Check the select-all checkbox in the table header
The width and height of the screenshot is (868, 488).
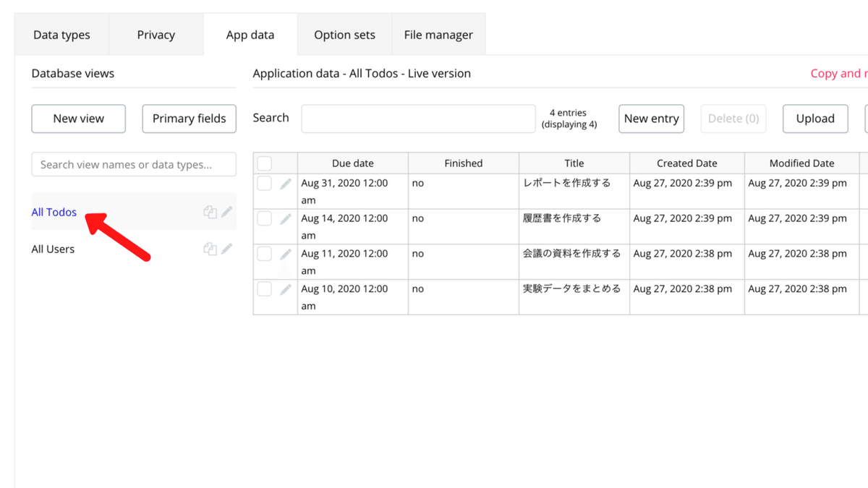coord(265,163)
